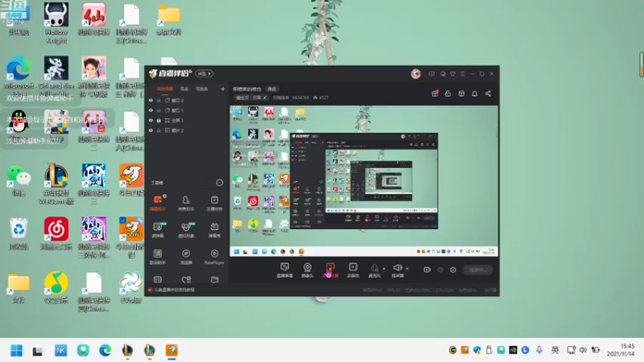This screenshot has height=362, width=644.
Task: Open the message bubble icon in the title bar
Action: coord(431,74)
